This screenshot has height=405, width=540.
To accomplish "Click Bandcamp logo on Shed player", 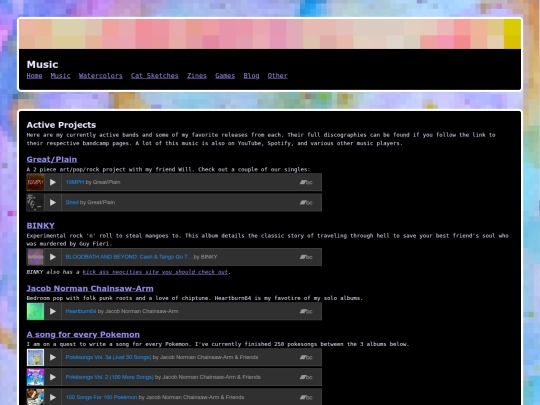I will 306,202.
